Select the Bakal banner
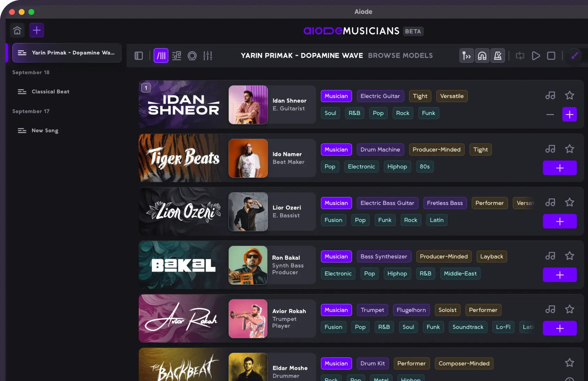588x381 pixels. [183, 265]
